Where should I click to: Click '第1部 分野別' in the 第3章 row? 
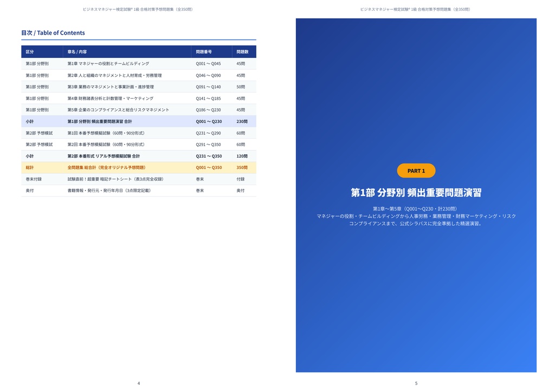(37, 87)
